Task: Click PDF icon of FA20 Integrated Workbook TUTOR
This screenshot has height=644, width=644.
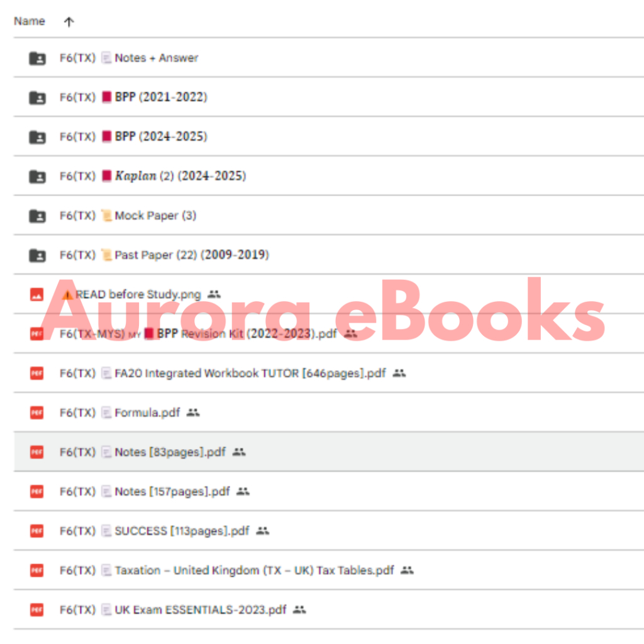Action: coord(37,374)
